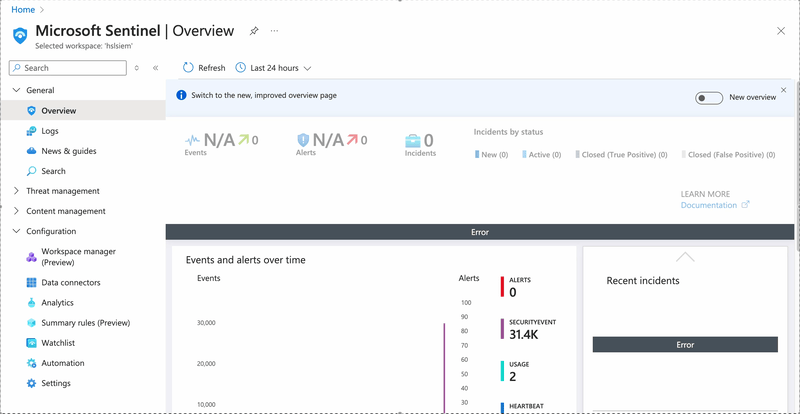
Task: Click Events and alerts over time title
Action: click(x=246, y=260)
